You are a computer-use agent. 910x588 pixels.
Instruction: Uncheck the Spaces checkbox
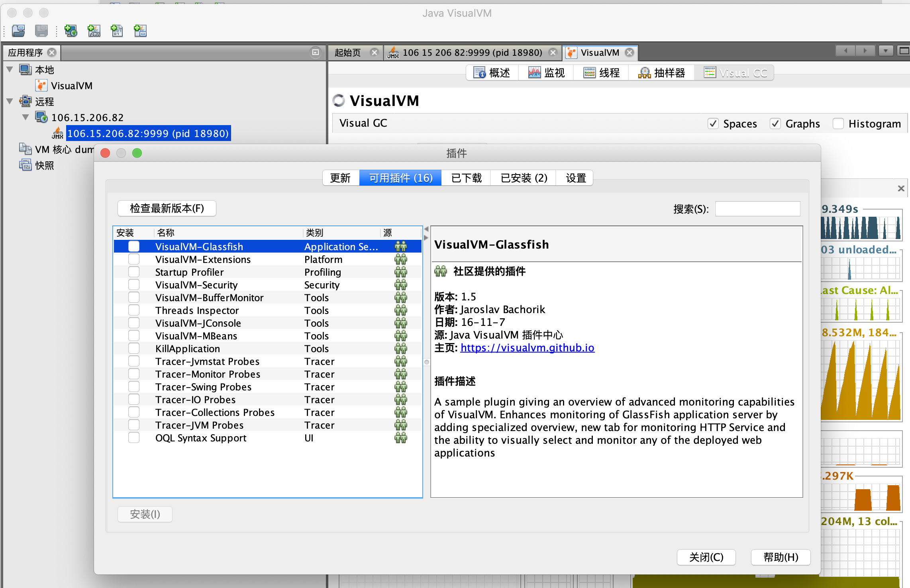713,124
